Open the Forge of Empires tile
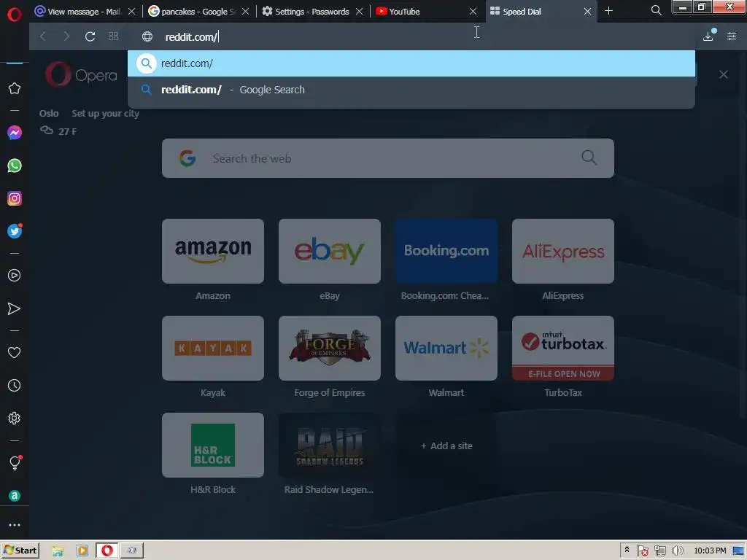747x560 pixels. pos(330,348)
